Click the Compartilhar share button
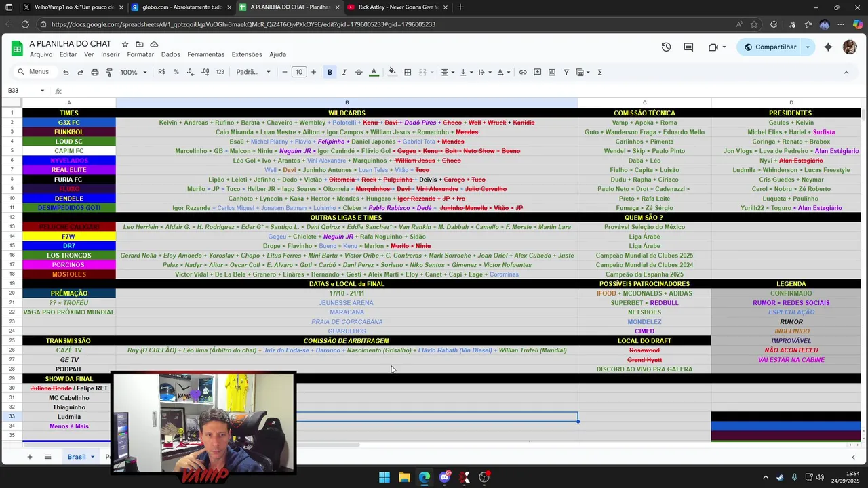Screen dimensions: 868x488 pos(770,47)
